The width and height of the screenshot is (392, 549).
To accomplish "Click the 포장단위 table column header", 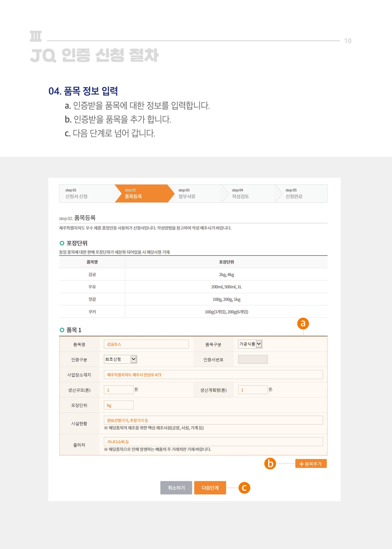I will point(226,262).
